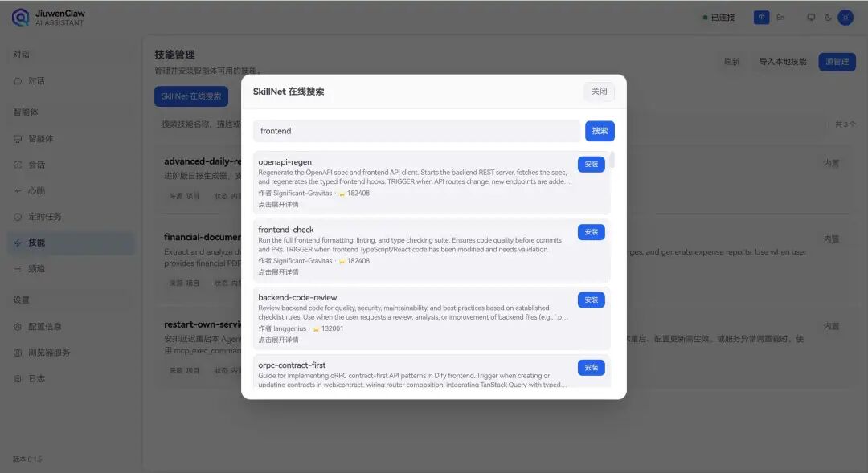
Task: Click the background SkillNet 在线搜索 button
Action: click(x=191, y=96)
